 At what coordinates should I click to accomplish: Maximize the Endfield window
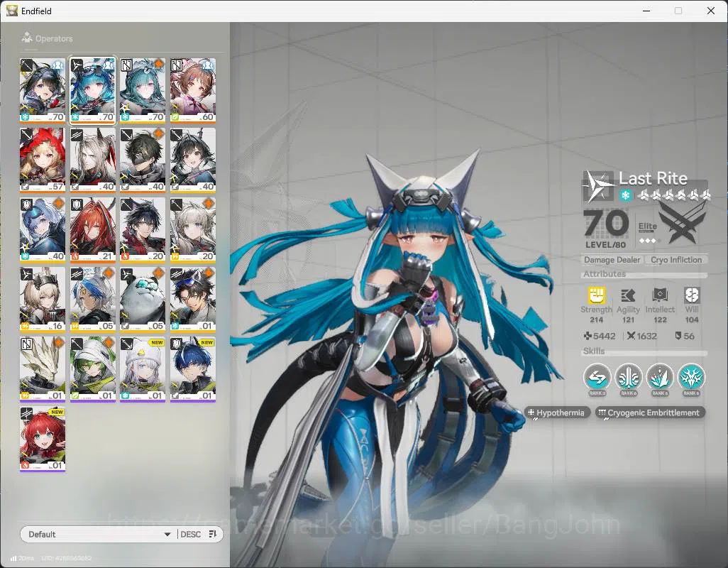pyautogui.click(x=678, y=11)
